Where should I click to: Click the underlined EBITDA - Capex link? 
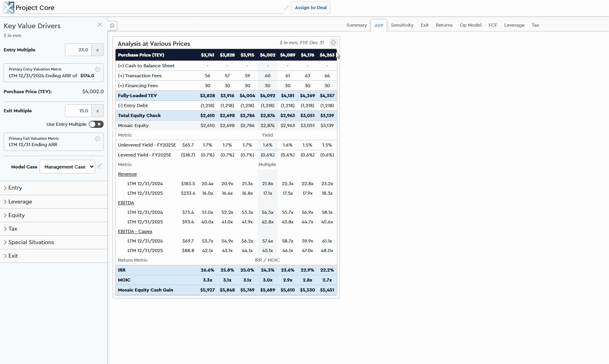click(135, 231)
